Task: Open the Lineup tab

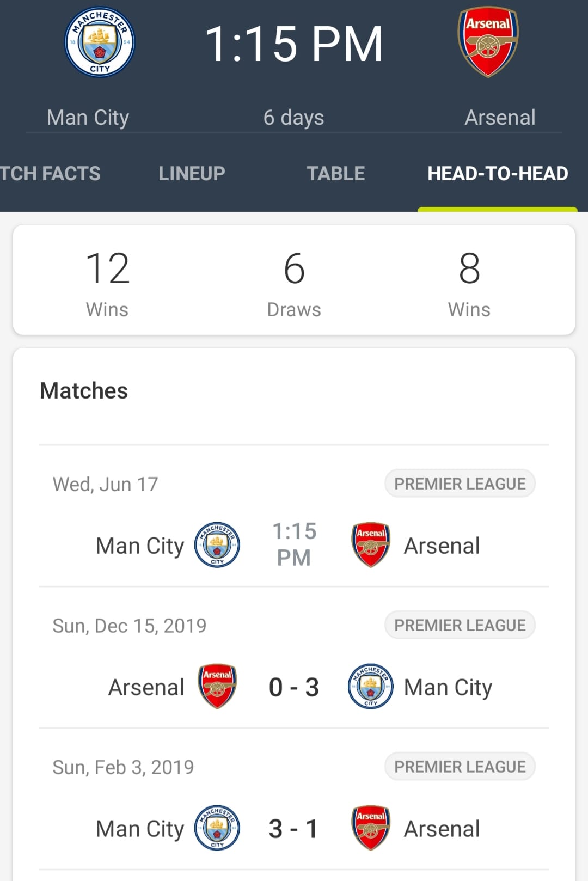Action: coord(192,174)
